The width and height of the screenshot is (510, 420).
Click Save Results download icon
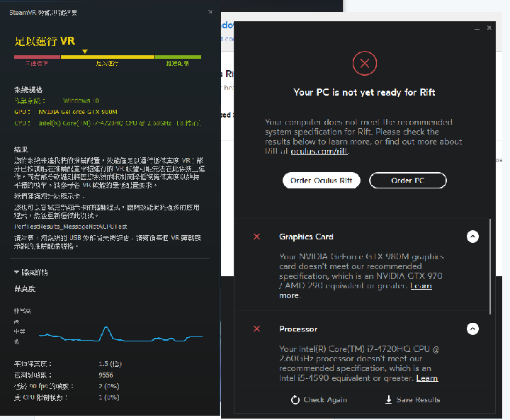click(x=388, y=400)
